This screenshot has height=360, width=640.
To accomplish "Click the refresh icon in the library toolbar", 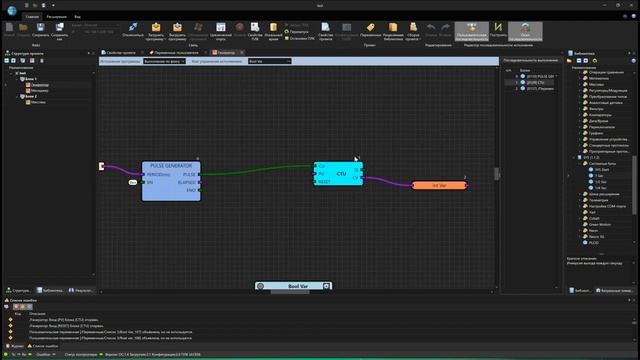I will [x=595, y=60].
